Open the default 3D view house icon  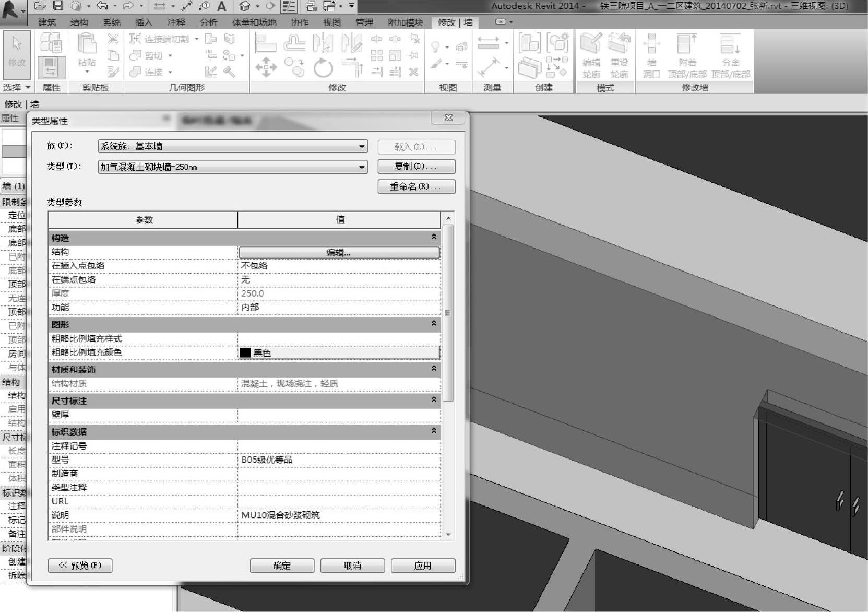pos(244,6)
